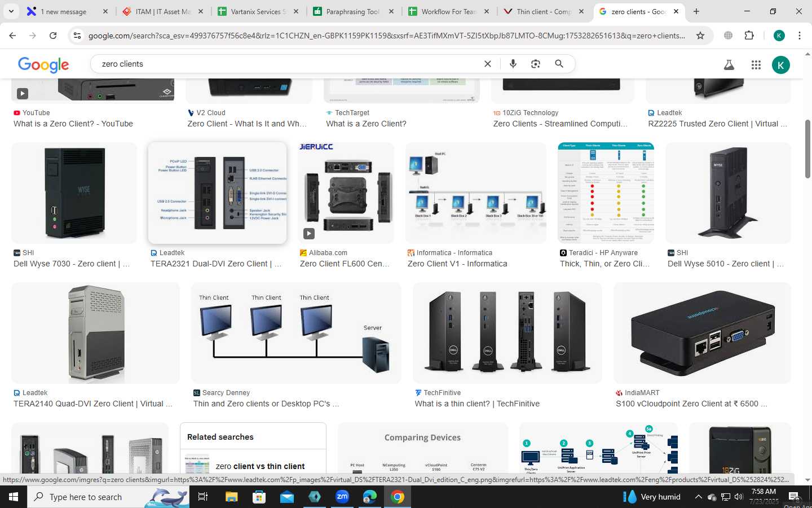
Task: View site information icon in address bar
Action: click(x=77, y=36)
